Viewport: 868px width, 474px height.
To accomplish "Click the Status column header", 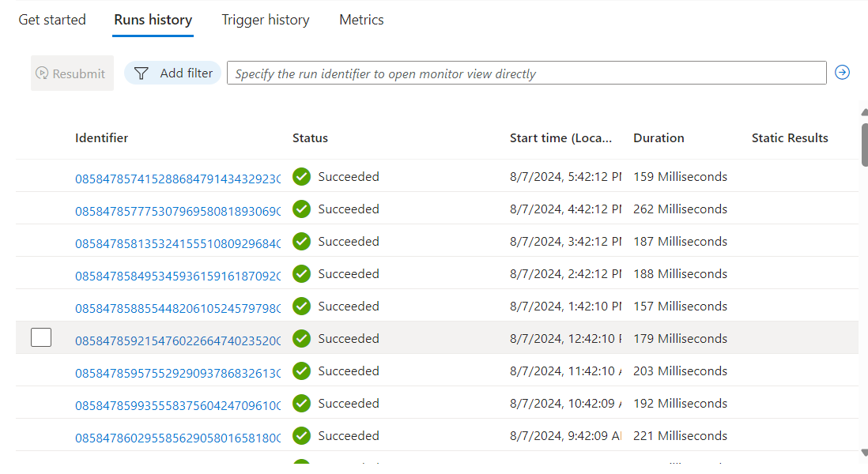I will coord(310,137).
